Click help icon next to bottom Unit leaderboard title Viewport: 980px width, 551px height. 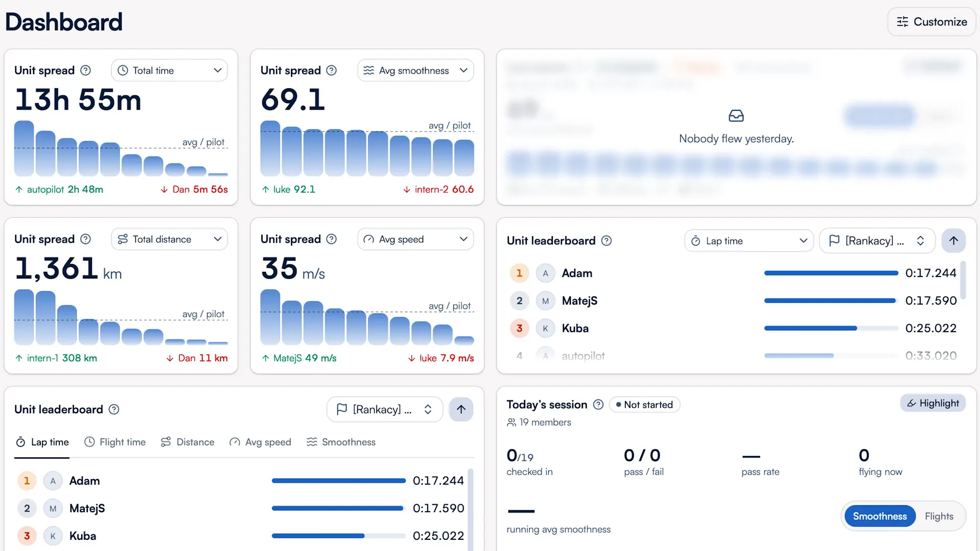coord(114,410)
